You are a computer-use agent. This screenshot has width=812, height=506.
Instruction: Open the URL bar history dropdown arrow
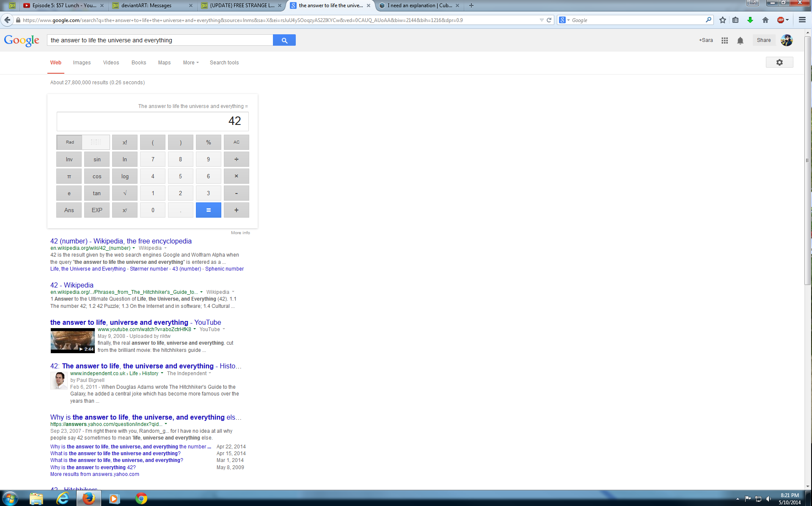coord(542,20)
